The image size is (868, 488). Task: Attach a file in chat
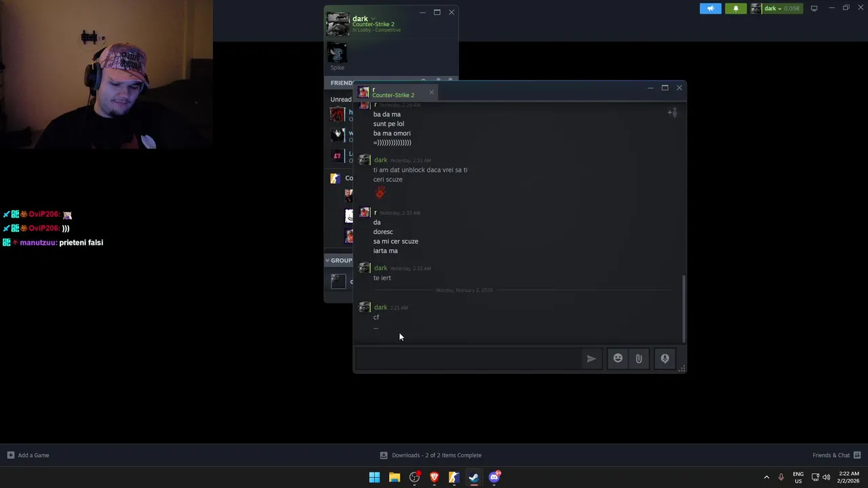(x=639, y=358)
